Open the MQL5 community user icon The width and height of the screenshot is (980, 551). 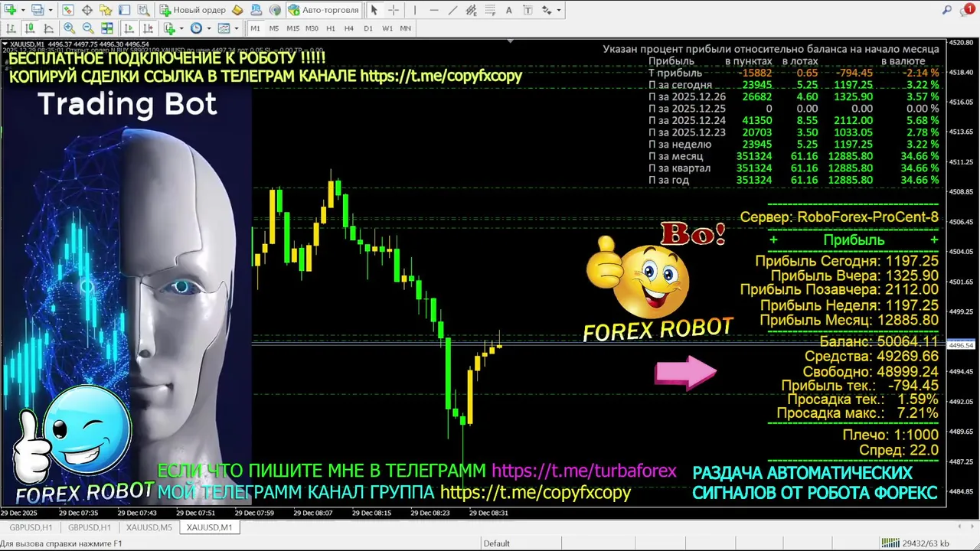point(256,10)
